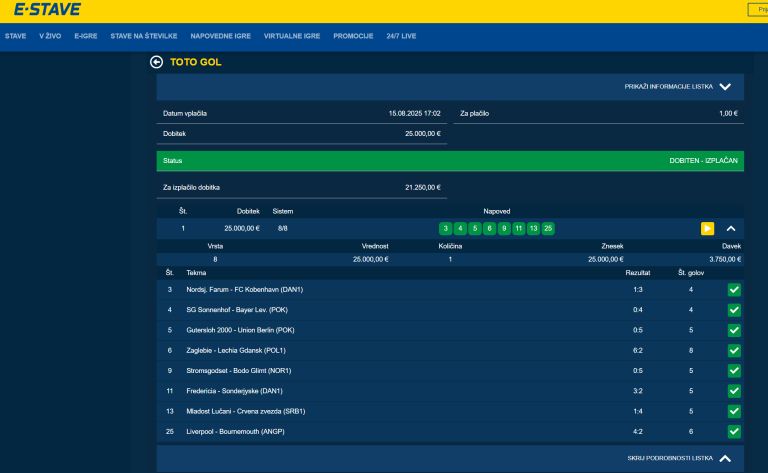Click Gutersloh 2000 - Union Berlin match name
The height and width of the screenshot is (473, 768).
[240, 331]
